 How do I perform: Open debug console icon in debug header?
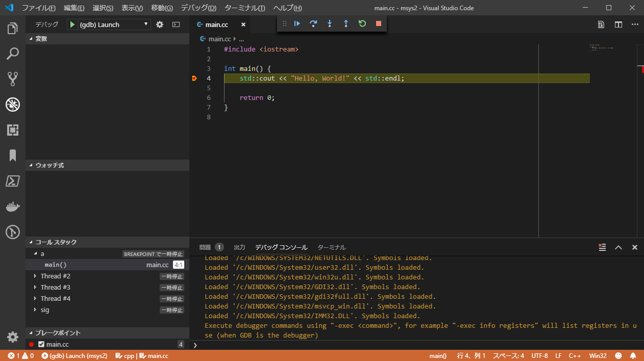click(176, 24)
